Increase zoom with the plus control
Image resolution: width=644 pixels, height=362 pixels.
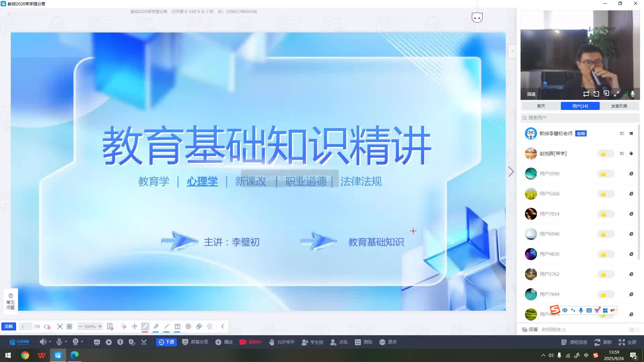[x=100, y=326]
